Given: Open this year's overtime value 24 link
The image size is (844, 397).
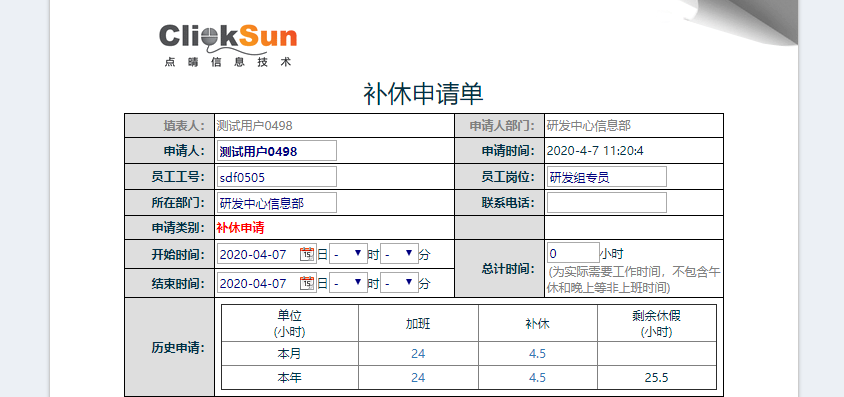Looking at the screenshot, I should coord(418,378).
